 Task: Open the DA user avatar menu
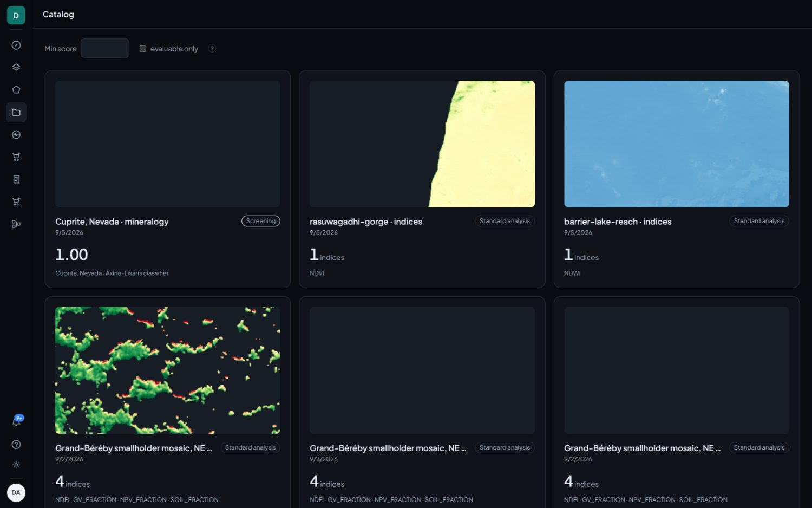(16, 493)
